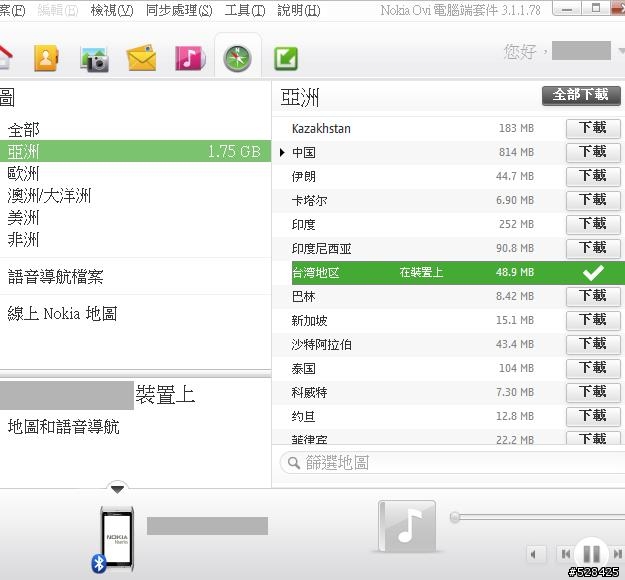
Task: Click the 1.75 GB size label
Action: click(234, 151)
